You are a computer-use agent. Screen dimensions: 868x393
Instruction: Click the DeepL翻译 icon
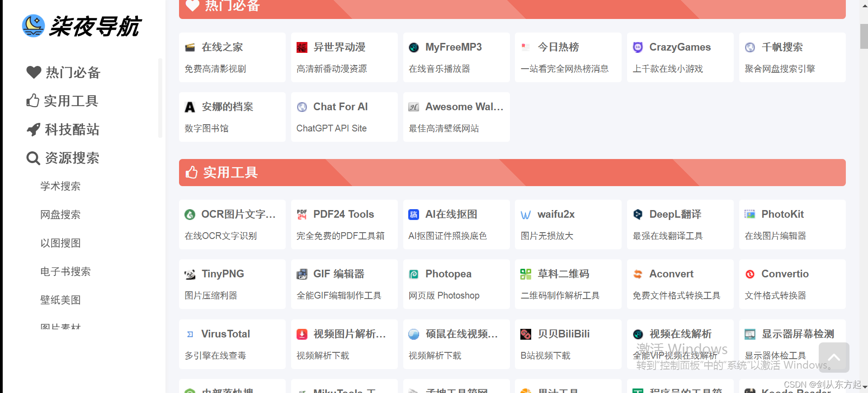[x=638, y=215]
